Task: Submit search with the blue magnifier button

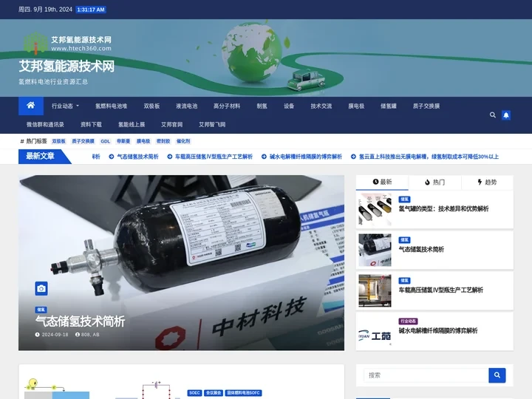Action: (497, 375)
